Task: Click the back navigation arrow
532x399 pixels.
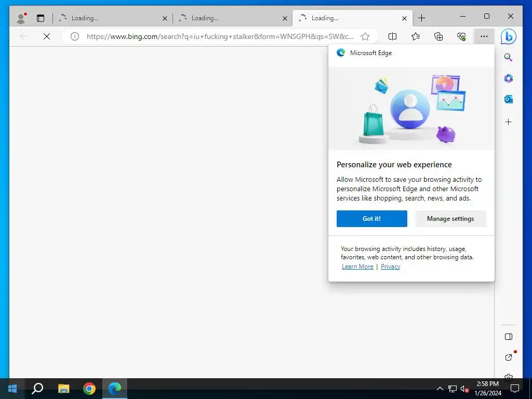Action: point(24,36)
